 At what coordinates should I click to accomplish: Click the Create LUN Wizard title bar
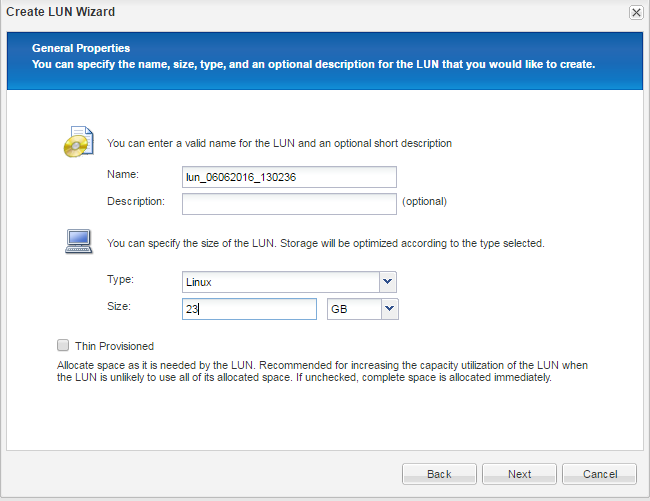click(x=300, y=12)
